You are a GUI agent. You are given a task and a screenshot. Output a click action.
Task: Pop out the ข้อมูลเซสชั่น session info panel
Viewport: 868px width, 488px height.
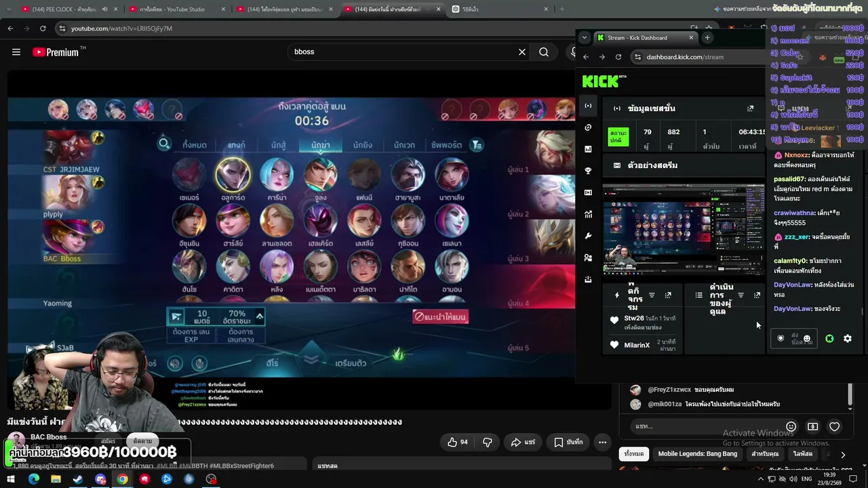750,108
